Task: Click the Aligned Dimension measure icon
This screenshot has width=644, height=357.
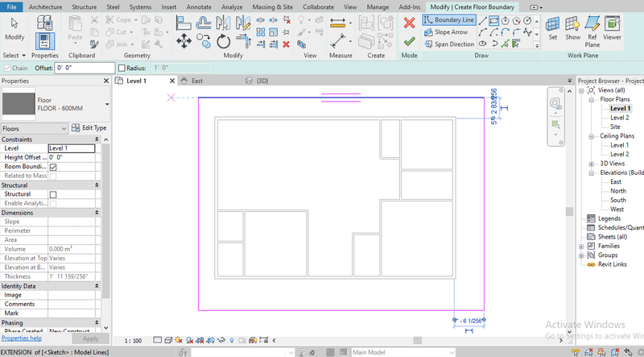Action: 337,23
